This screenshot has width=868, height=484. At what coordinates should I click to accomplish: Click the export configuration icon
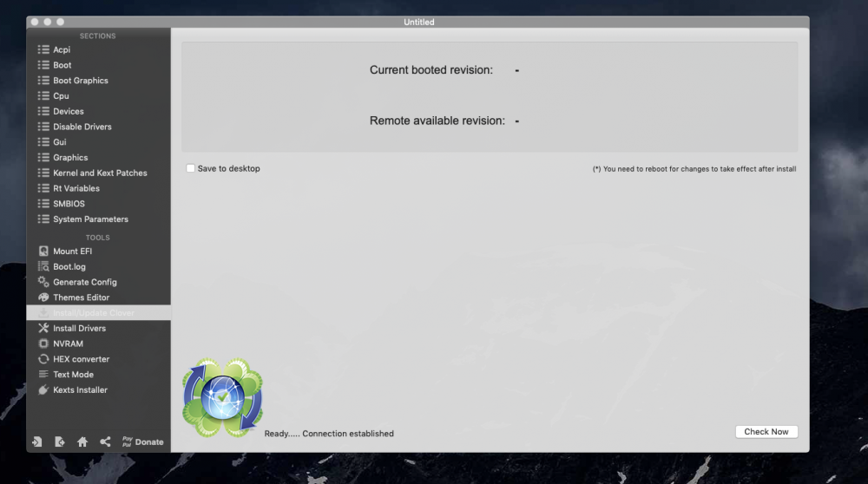pos(60,442)
